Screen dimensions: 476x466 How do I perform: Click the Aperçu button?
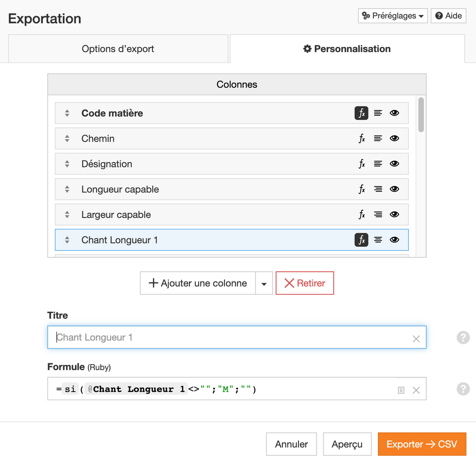(x=347, y=444)
